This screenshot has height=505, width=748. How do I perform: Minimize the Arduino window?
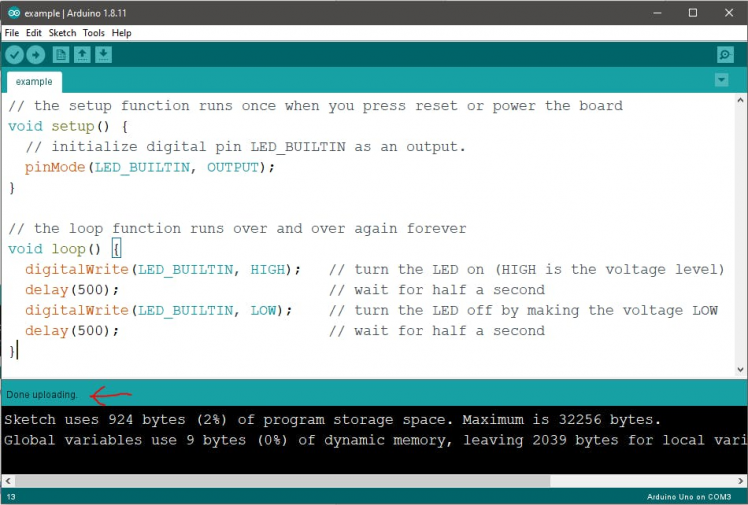(657, 13)
